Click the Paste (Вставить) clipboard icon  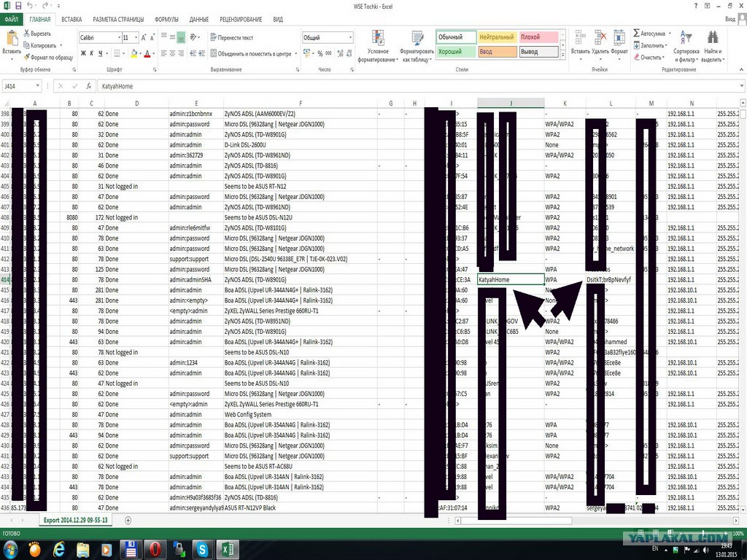(x=12, y=38)
